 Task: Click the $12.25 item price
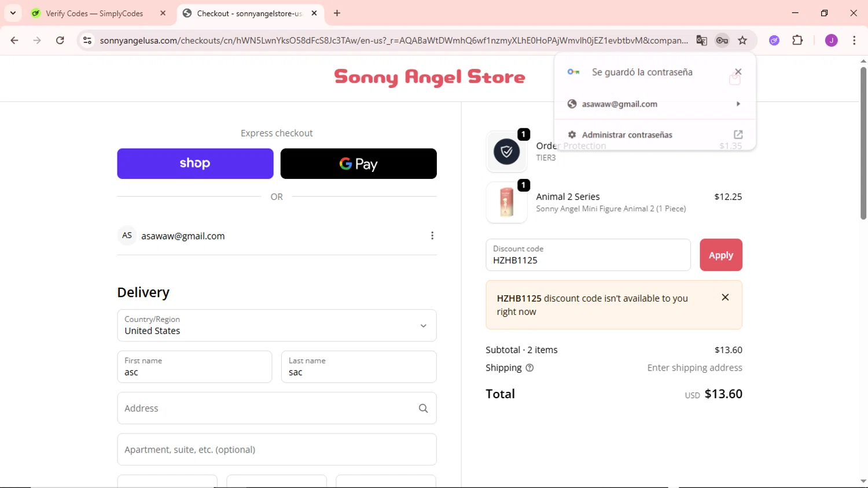pos(728,197)
